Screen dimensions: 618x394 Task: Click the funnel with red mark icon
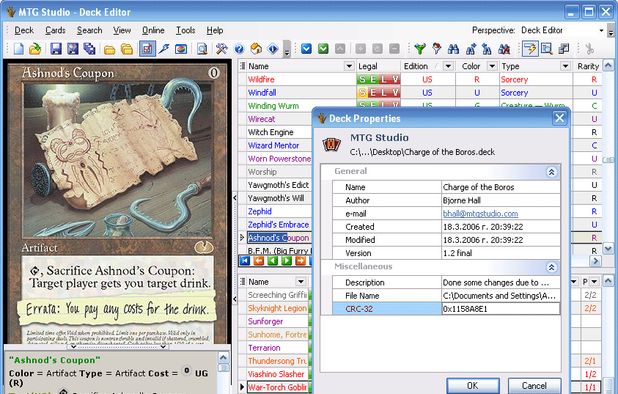point(436,49)
